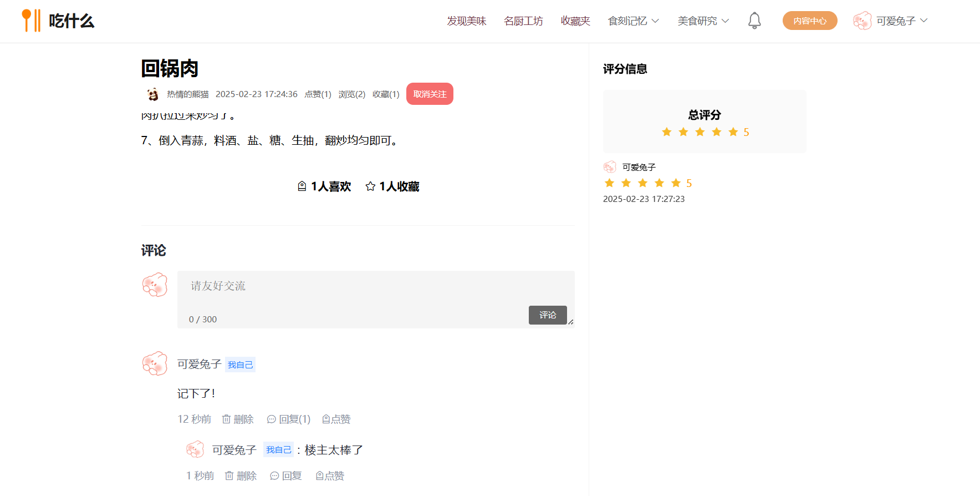
Task: Open the author 热情的熊猫 avatar
Action: point(153,94)
